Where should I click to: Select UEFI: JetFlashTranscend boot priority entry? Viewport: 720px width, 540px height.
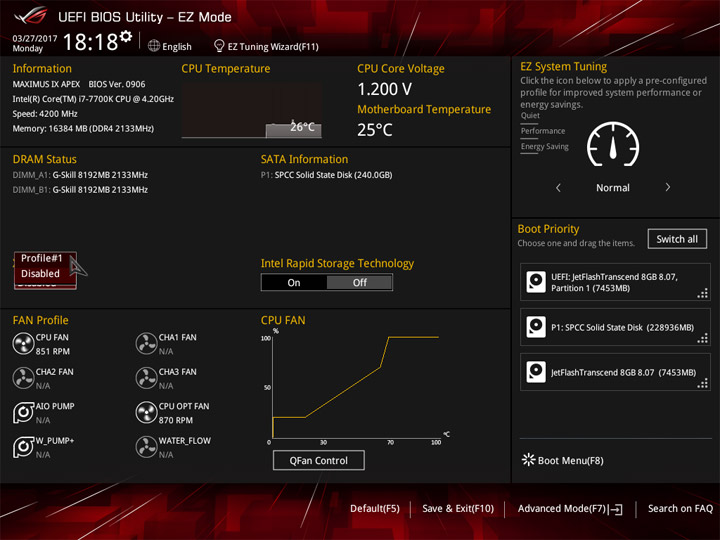coord(615,282)
